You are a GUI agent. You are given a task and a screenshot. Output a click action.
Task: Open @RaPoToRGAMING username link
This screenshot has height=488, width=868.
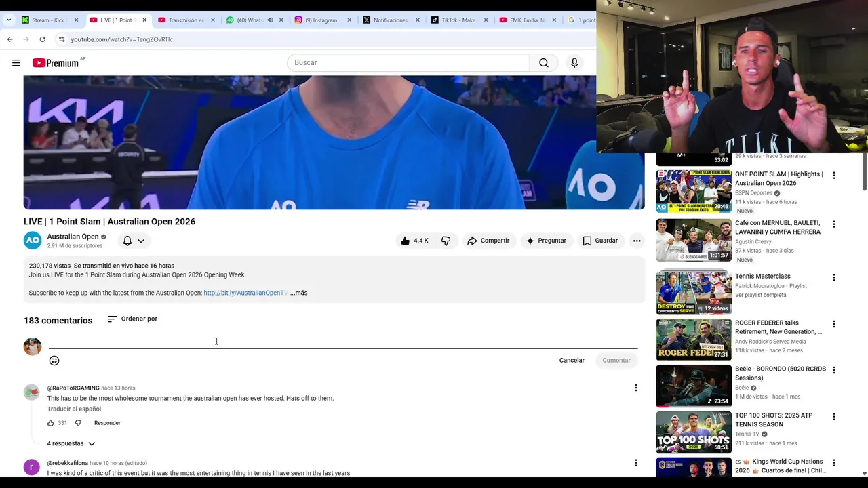(73, 388)
